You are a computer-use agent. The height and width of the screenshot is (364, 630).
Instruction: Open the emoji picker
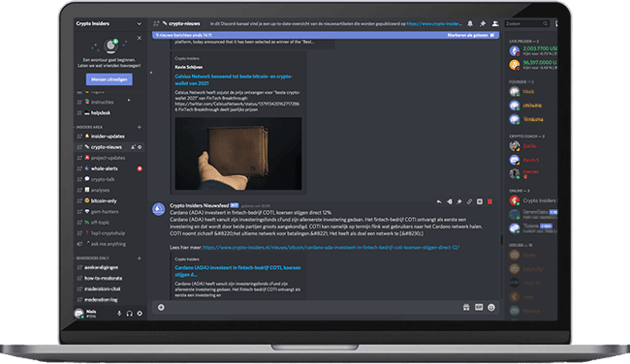(491, 308)
